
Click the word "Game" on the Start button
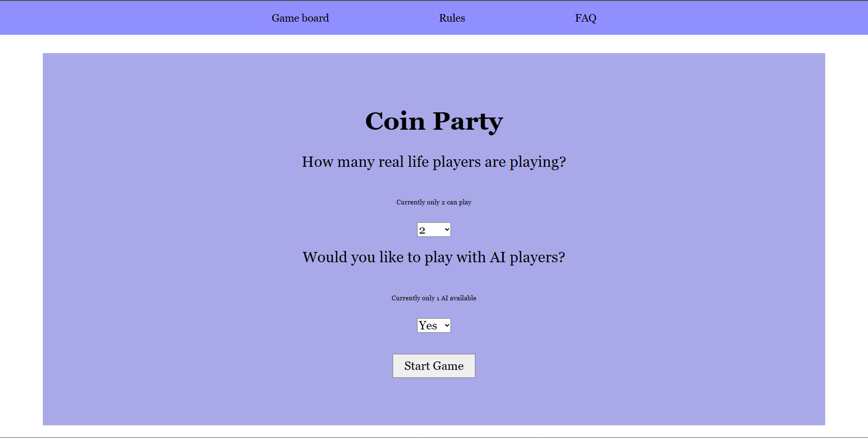448,366
